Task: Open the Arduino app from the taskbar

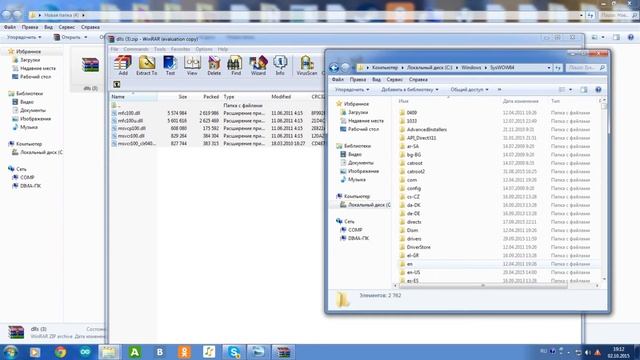Action: click(x=85, y=351)
